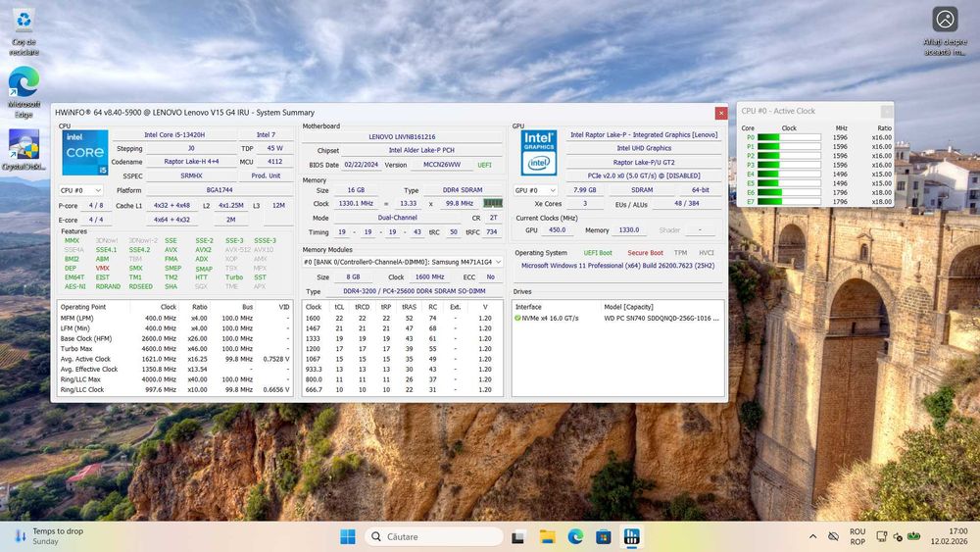Click the UEFI label beside BIOS version
This screenshot has width=980, height=552.
tap(484, 165)
